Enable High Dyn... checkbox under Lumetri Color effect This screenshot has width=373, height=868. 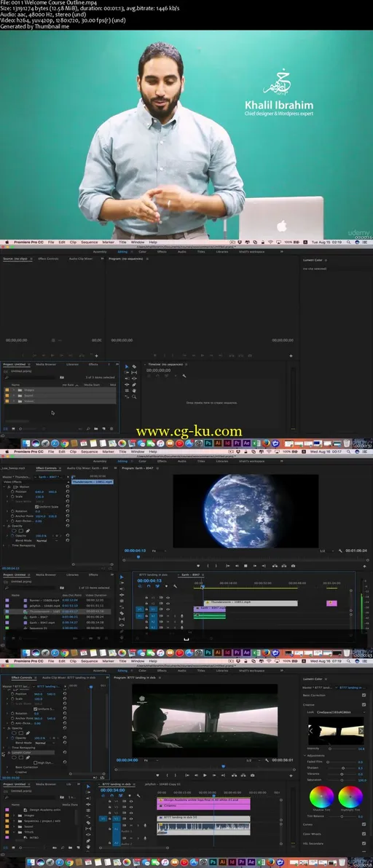pyautogui.click(x=36, y=763)
